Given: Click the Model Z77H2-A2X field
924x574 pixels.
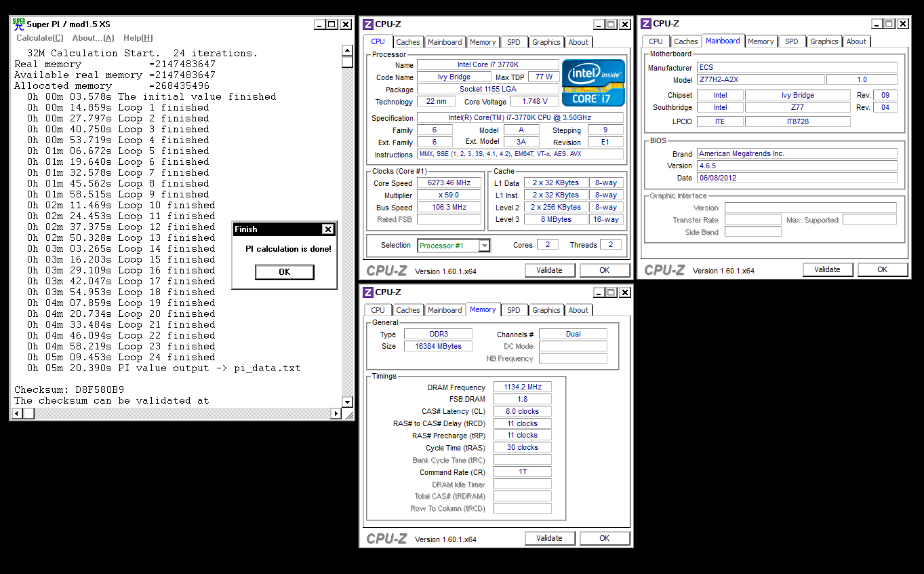Looking at the screenshot, I should 761,80.
